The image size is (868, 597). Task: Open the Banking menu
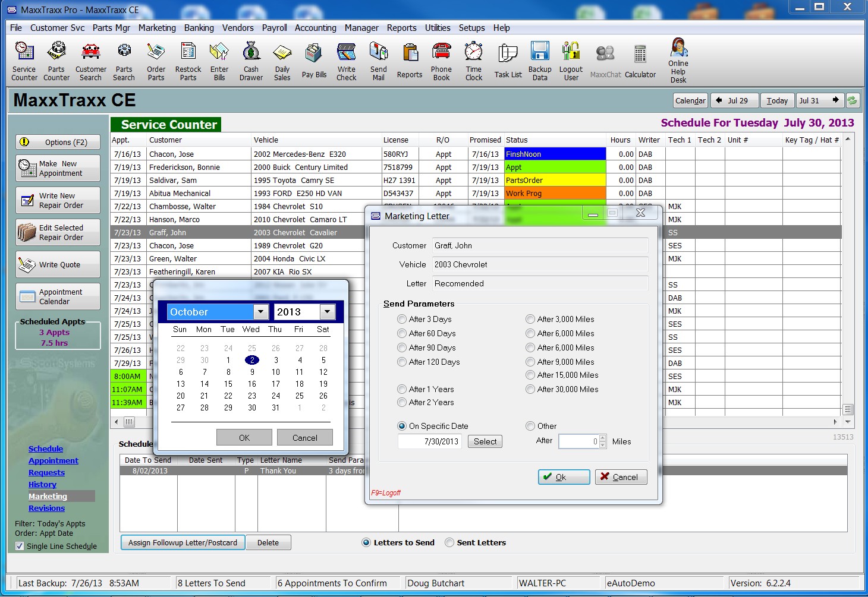pyautogui.click(x=199, y=27)
